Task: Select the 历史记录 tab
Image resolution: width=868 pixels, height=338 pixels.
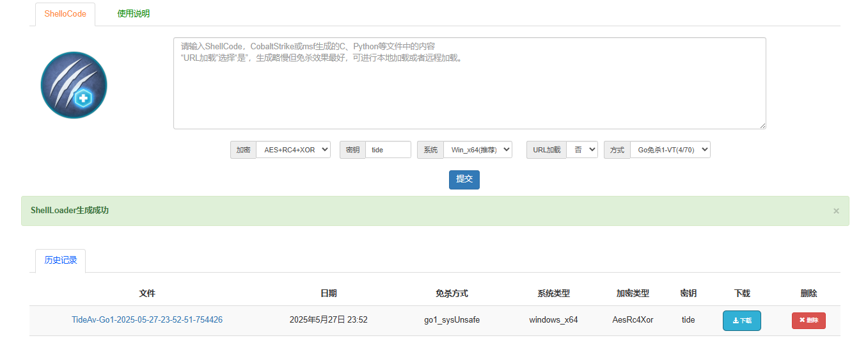Action: click(x=61, y=261)
